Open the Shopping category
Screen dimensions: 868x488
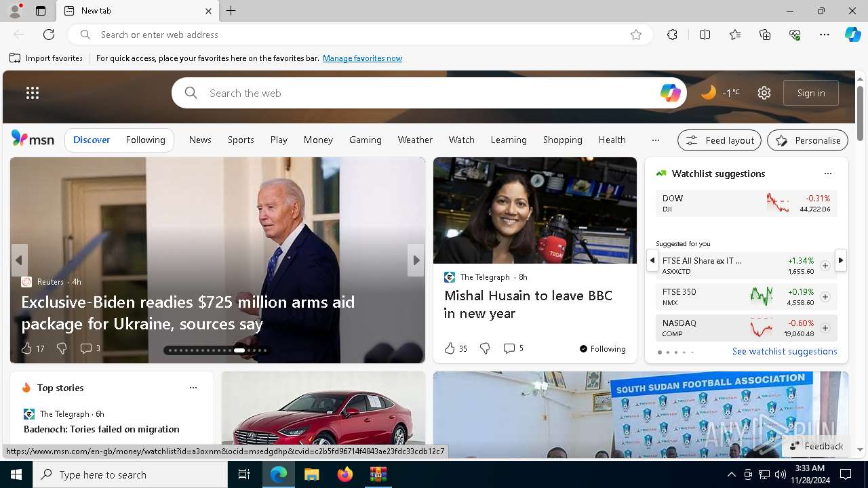[x=563, y=140]
